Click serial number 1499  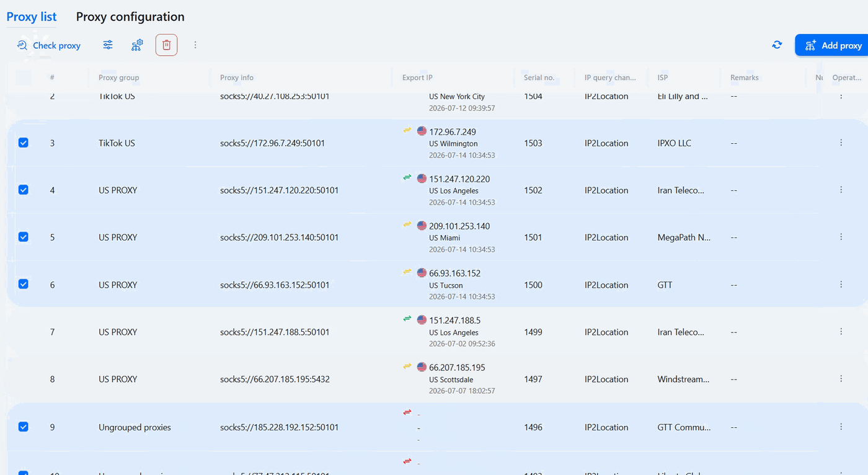point(533,332)
